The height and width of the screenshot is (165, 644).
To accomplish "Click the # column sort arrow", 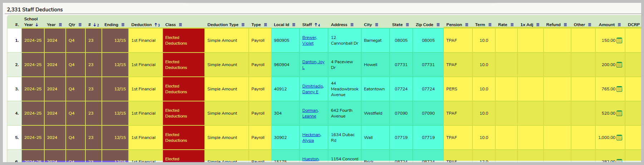I will 95,25.
